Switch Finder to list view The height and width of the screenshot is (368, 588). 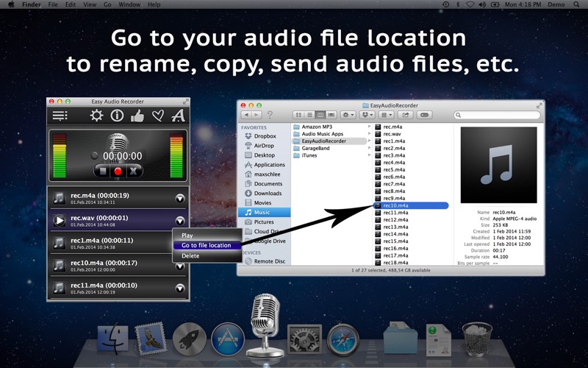(x=309, y=115)
